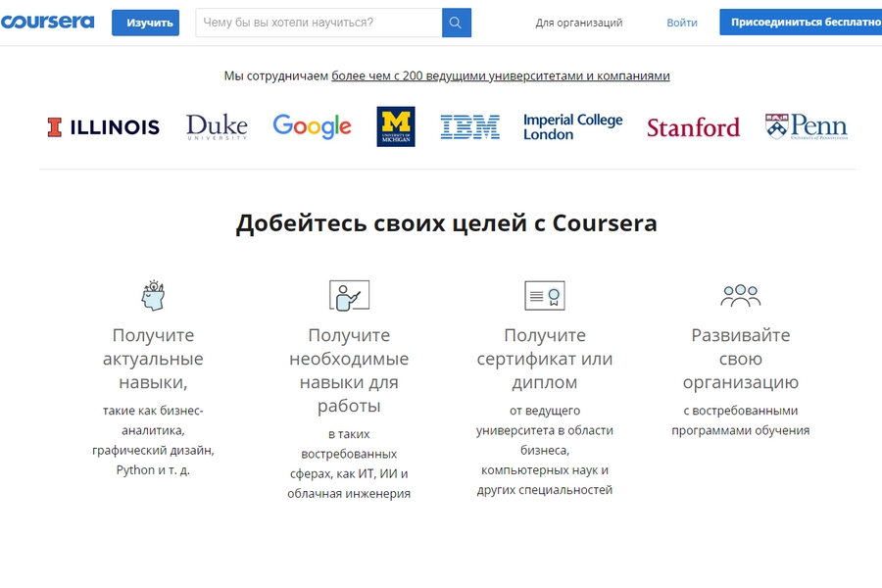This screenshot has height=588, width=882.
Task: Click the Войти login link
Action: pos(682,23)
